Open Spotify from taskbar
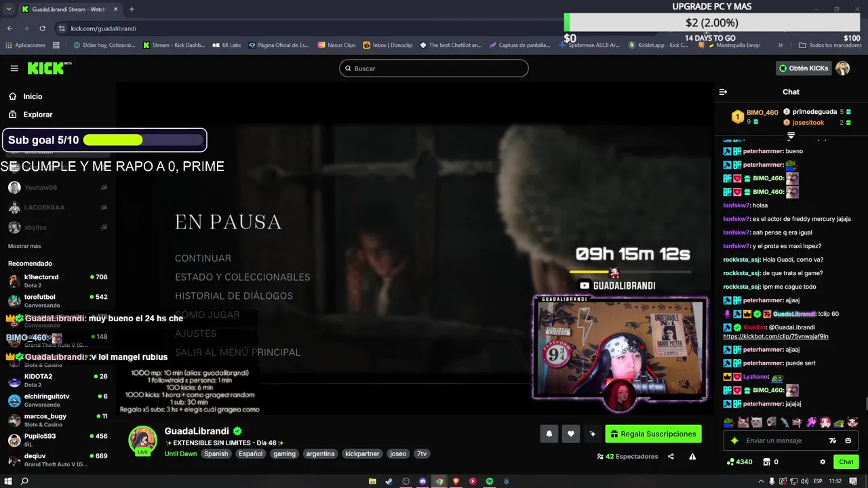Screen dimensions: 868x488 click(490, 481)
